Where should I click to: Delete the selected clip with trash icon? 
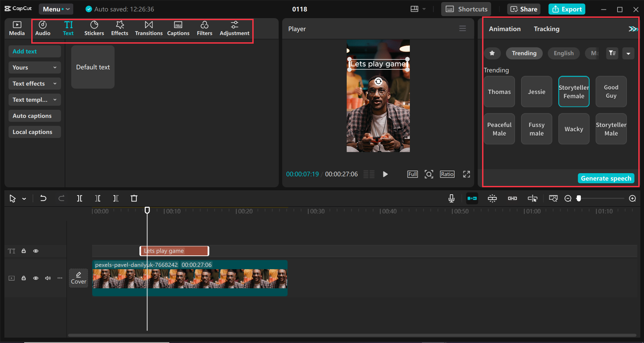pos(134,198)
